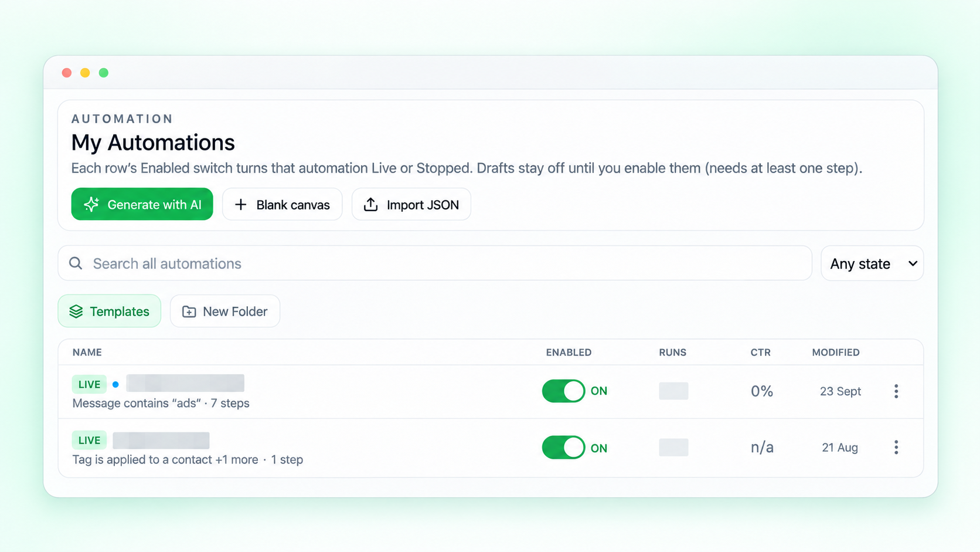Select the 'Message contains "ads" · 7 steps' row text
980x552 pixels.
click(161, 404)
